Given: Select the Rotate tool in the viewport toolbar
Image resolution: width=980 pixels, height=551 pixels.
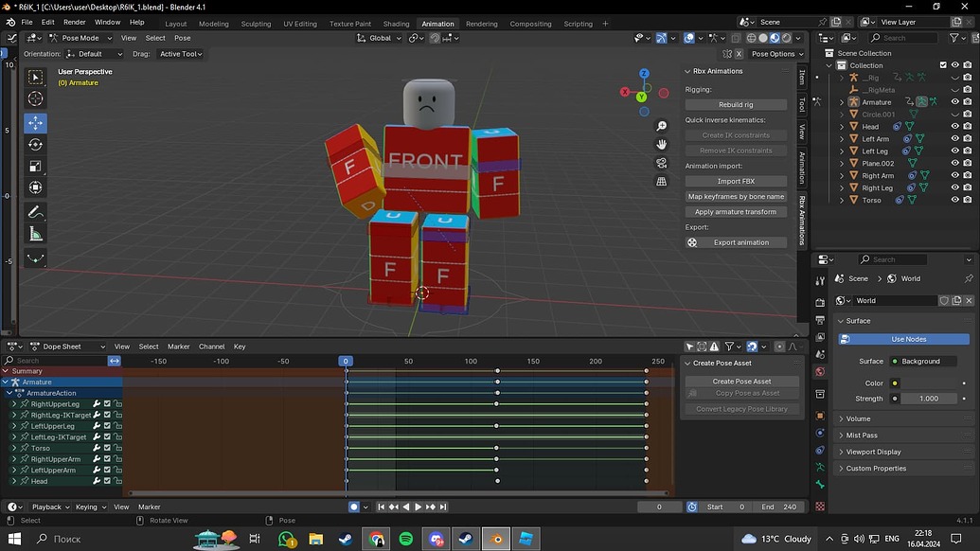Looking at the screenshot, I should [x=35, y=144].
